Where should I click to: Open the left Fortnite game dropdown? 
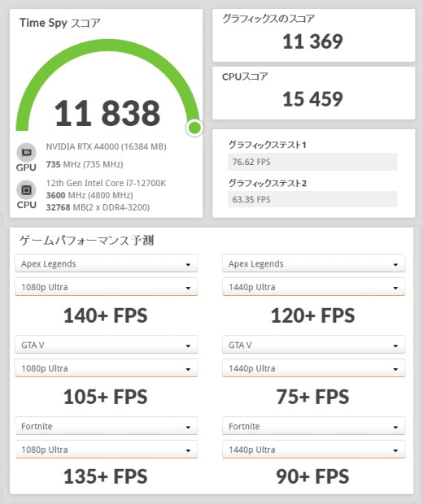coord(106,426)
